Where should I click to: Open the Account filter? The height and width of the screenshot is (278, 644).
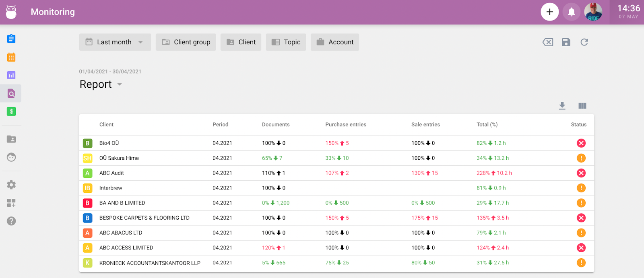(335, 42)
